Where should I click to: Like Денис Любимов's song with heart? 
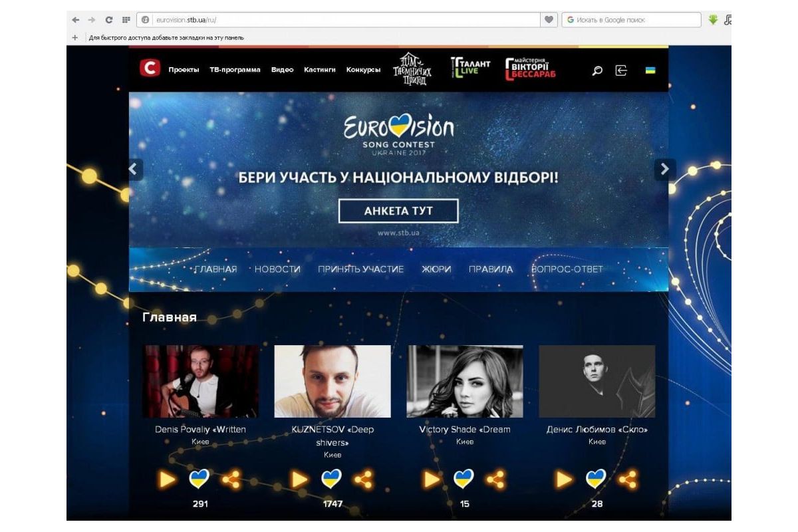[596, 479]
